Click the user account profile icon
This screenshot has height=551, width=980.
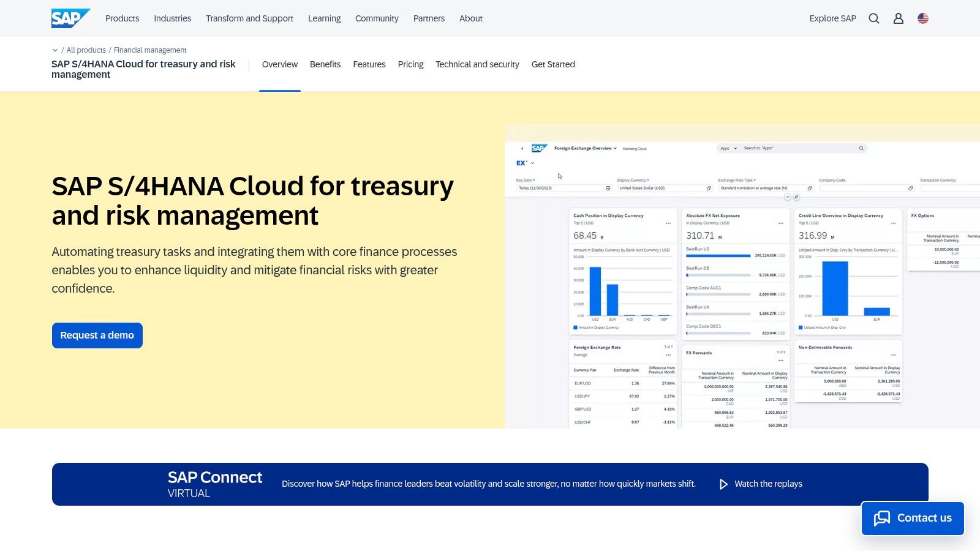[899, 18]
